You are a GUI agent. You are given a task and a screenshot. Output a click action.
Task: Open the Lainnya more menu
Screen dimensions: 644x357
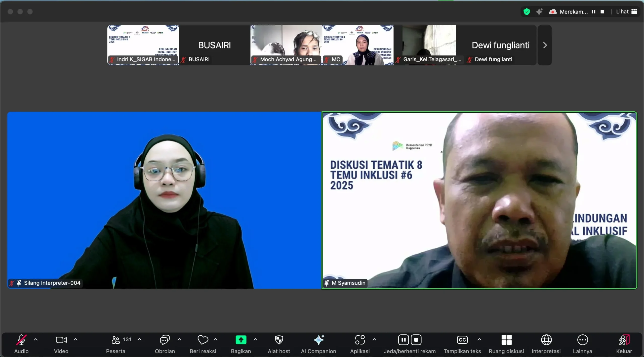pos(582,340)
